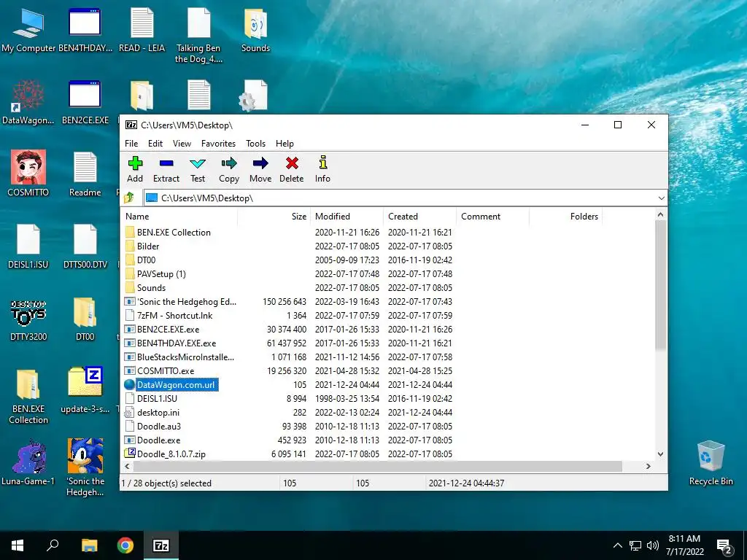
Task: Select Talking Ben the Dog desktop file
Action: pos(198,36)
